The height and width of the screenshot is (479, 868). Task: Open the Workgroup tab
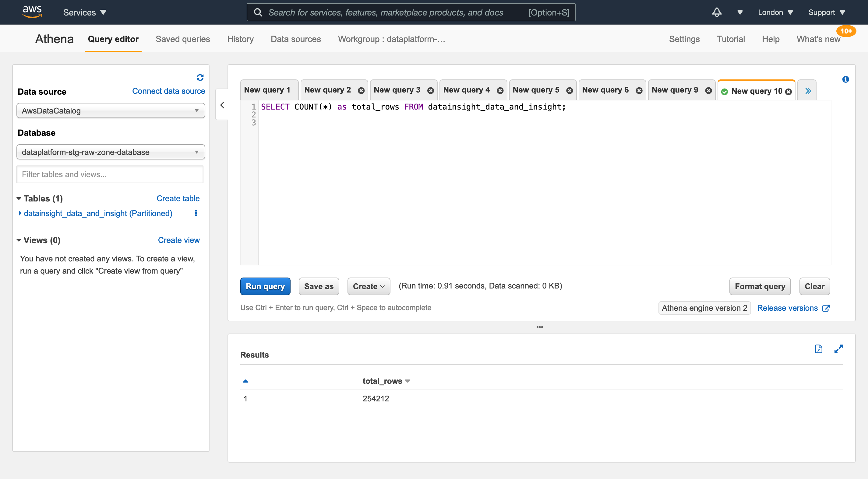coord(392,39)
